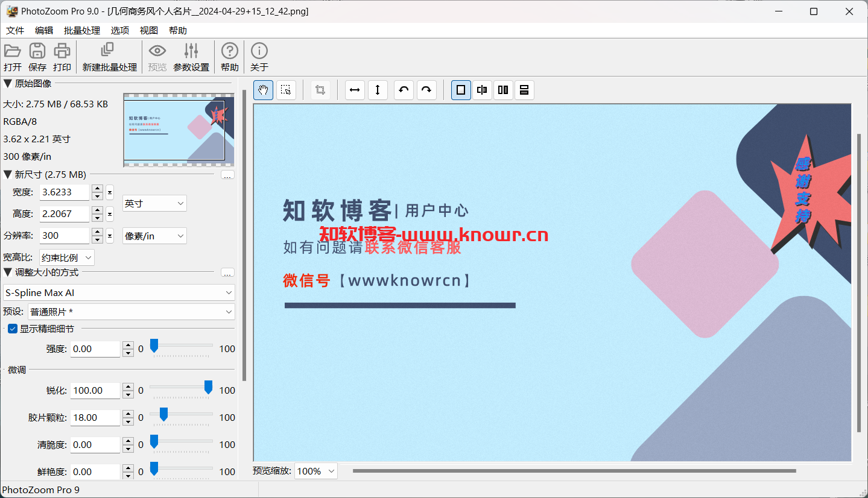The image size is (868, 498).
Task: Open the 帮助 menu in menu bar
Action: coord(178,30)
